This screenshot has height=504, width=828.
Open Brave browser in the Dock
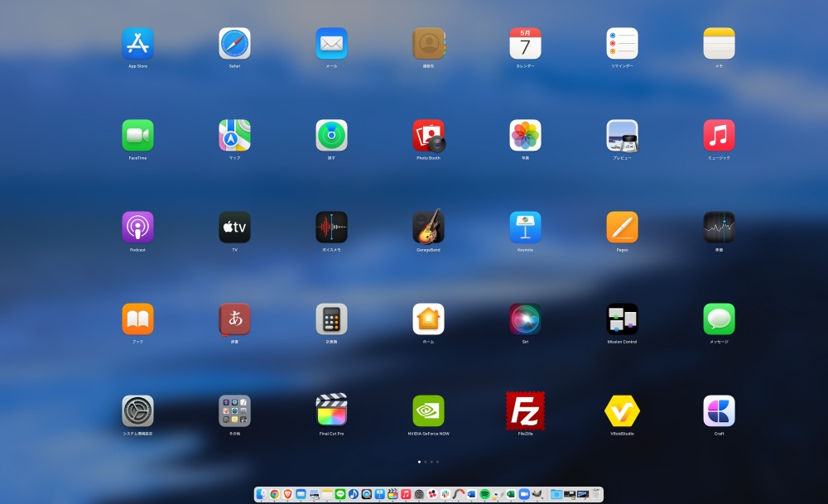tap(288, 494)
